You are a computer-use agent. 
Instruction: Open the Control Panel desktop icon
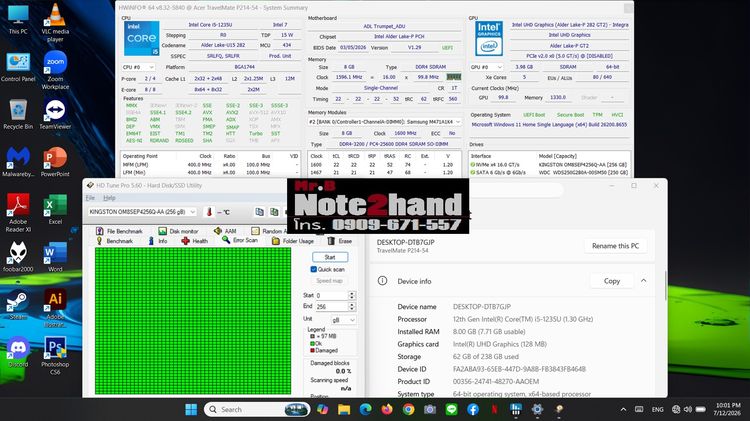(18, 67)
